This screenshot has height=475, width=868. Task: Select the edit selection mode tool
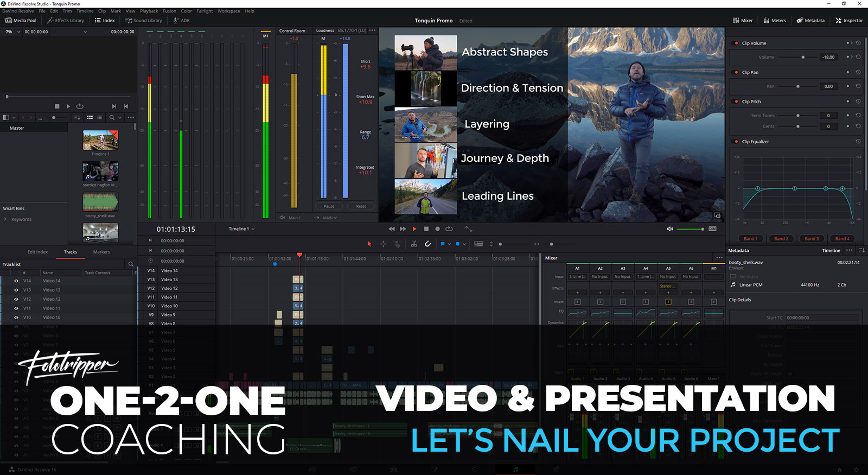[x=397, y=244]
